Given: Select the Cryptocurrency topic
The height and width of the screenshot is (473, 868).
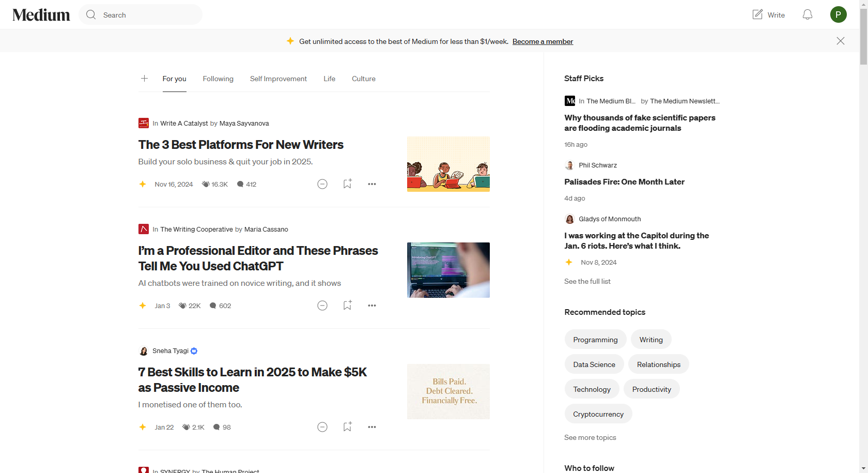Looking at the screenshot, I should pos(598,414).
